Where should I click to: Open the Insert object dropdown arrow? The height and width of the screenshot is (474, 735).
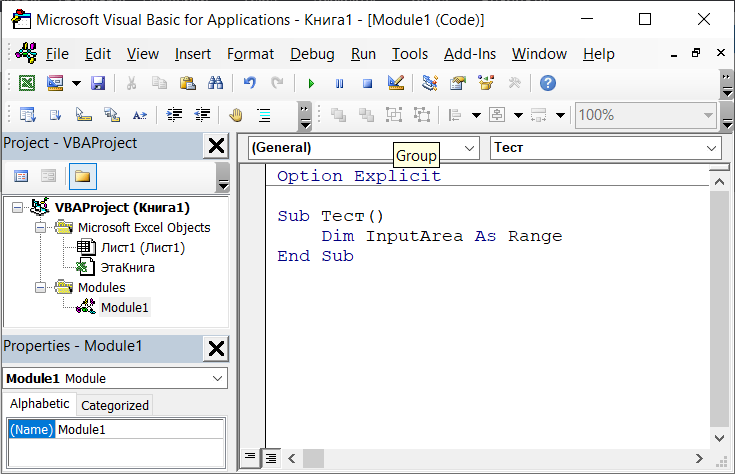76,83
